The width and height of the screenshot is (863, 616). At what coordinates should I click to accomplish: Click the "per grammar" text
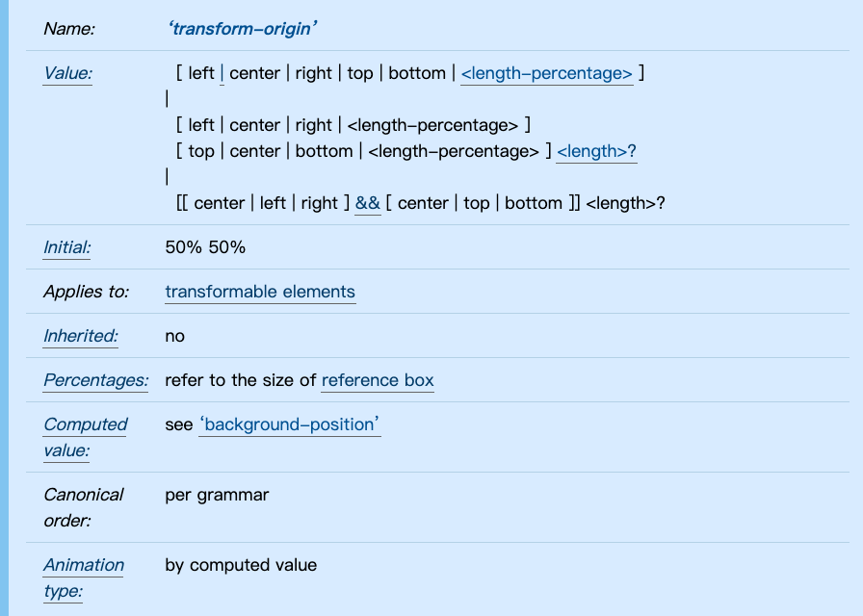(217, 495)
